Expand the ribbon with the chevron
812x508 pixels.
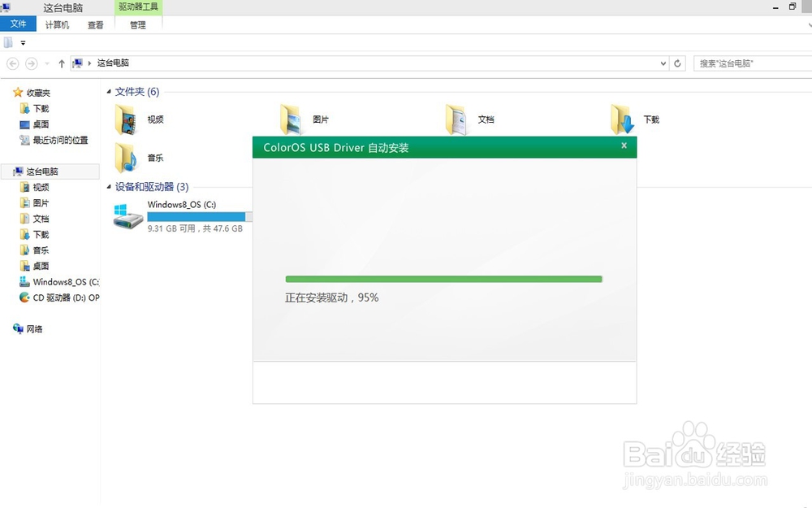(x=809, y=24)
